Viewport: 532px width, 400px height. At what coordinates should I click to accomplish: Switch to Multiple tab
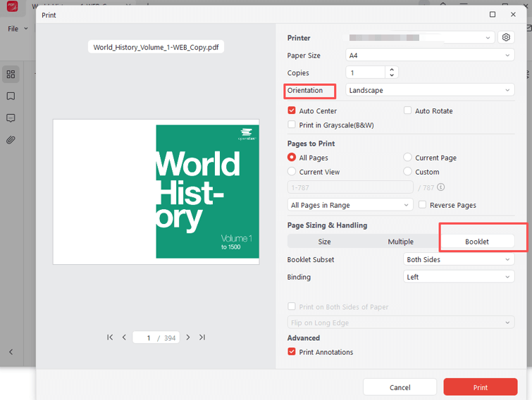401,242
